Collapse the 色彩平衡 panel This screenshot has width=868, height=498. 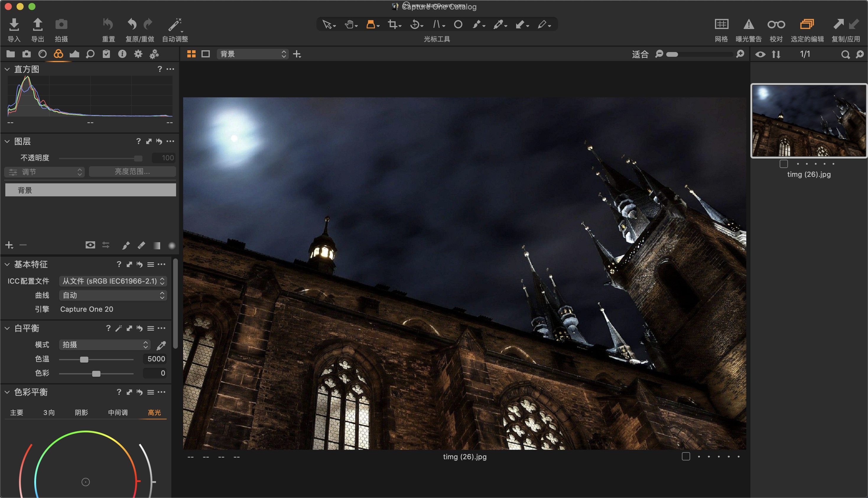tap(7, 392)
